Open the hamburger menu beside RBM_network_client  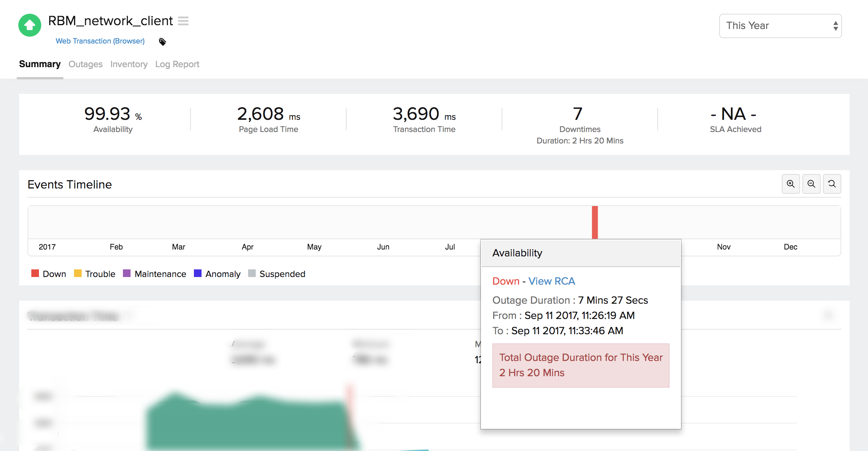[183, 21]
